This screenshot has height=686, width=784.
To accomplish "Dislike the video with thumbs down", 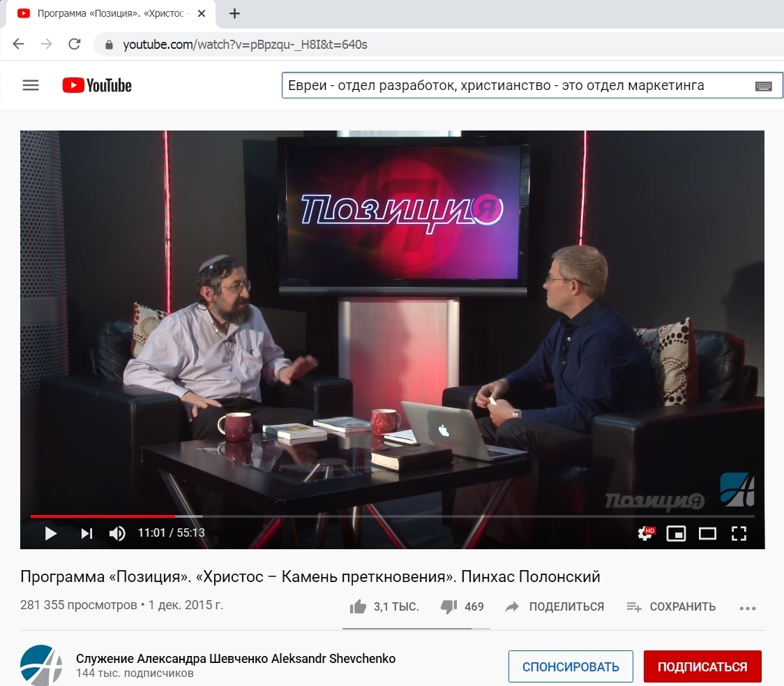I will click(449, 606).
